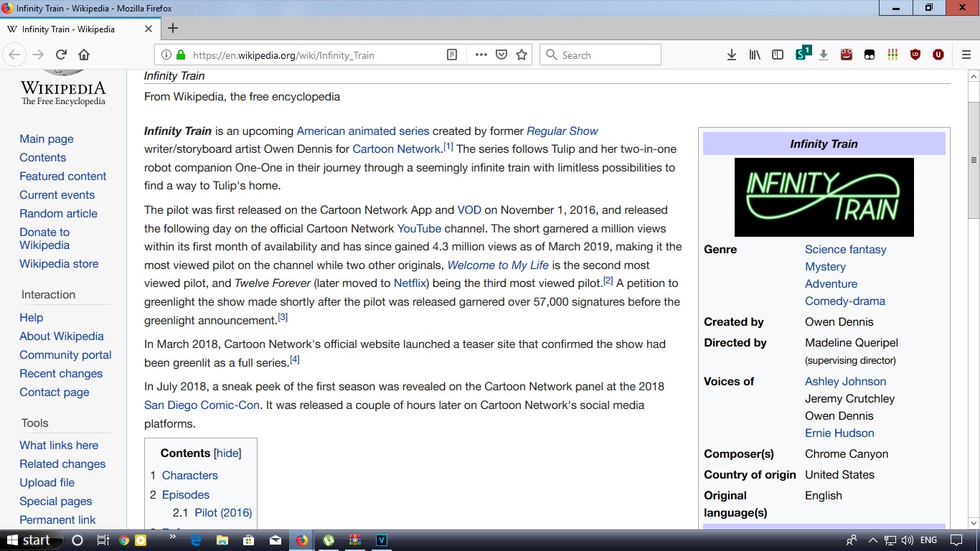Open the Regular Show article link
Image resolution: width=980 pixels, height=551 pixels.
click(562, 131)
